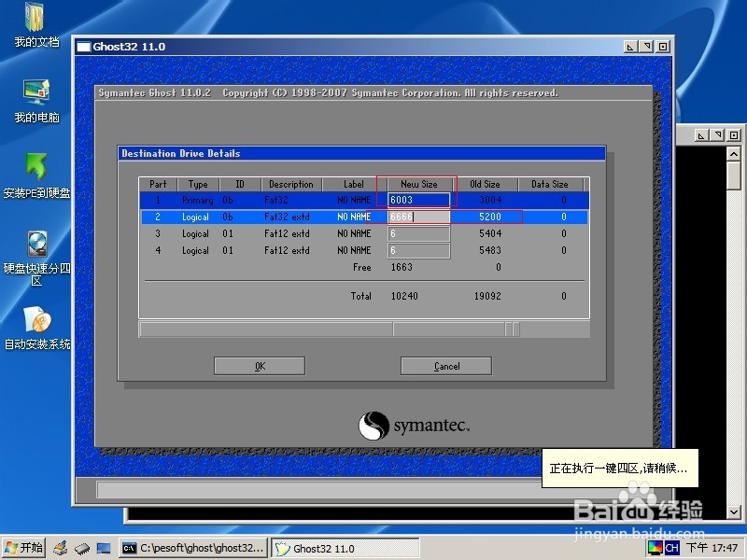Image resolution: width=747 pixels, height=560 pixels.
Task: Click the 开始 Start button
Action: click(24, 548)
